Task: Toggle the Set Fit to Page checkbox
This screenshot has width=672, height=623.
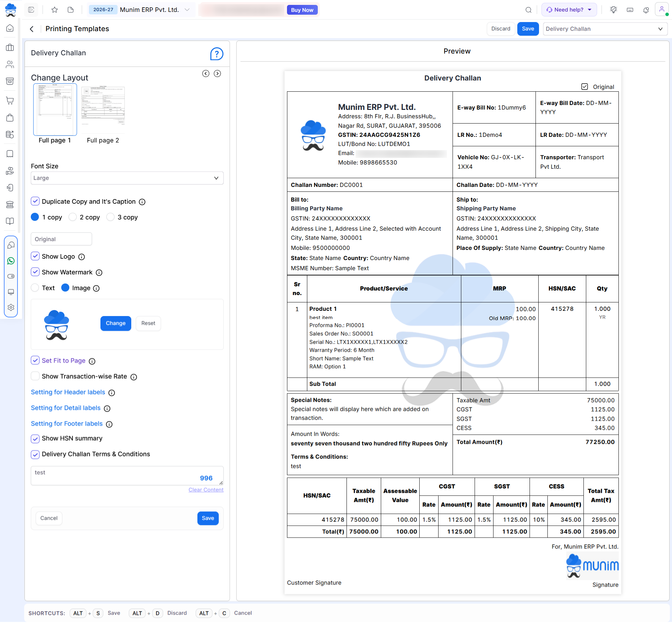Action: [35, 360]
